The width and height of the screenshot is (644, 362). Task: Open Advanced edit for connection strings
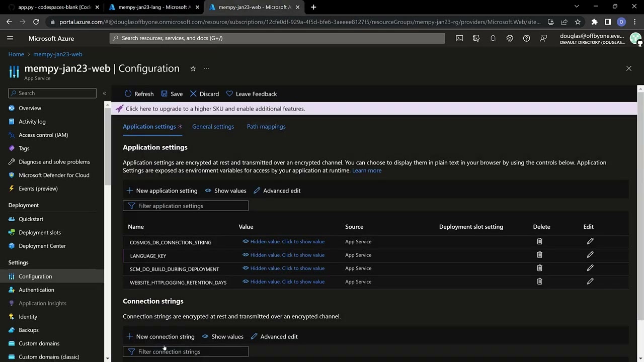coord(274,336)
